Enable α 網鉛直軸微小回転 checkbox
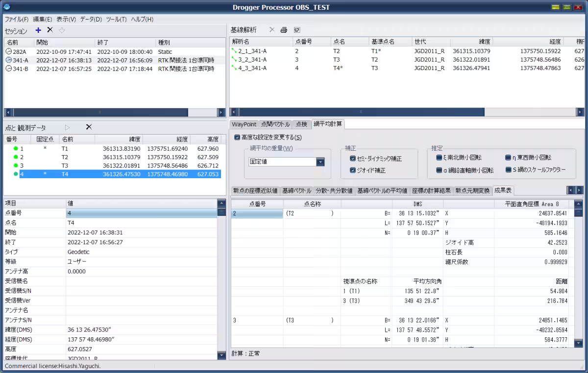 (439, 170)
